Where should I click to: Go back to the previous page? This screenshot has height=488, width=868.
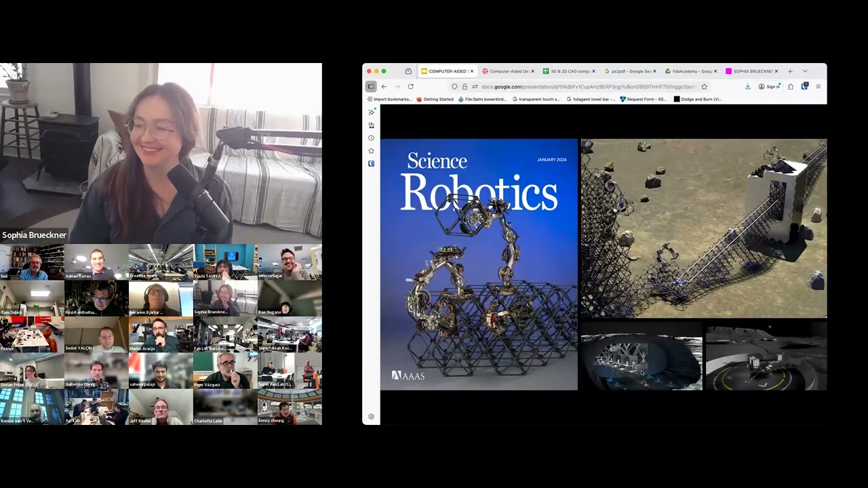coord(384,87)
